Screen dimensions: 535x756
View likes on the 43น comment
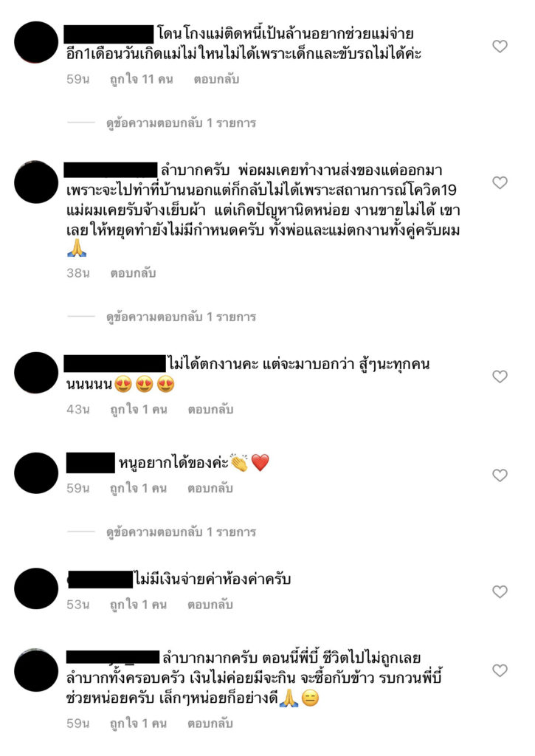click(x=138, y=409)
